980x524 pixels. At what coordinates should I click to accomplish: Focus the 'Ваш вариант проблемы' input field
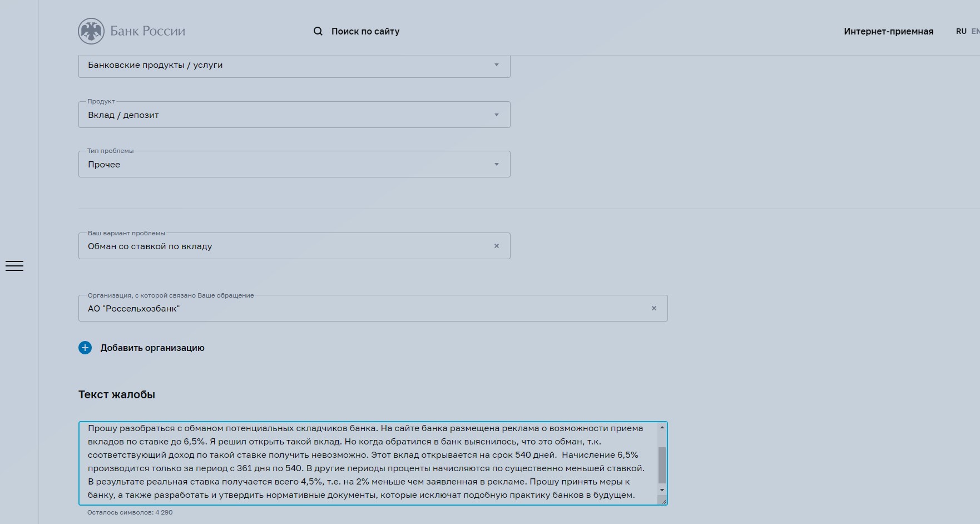pos(294,246)
